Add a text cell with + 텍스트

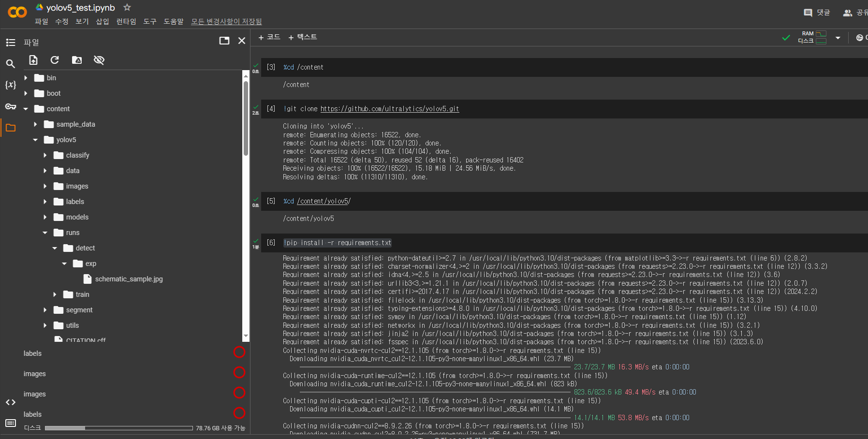pyautogui.click(x=303, y=37)
